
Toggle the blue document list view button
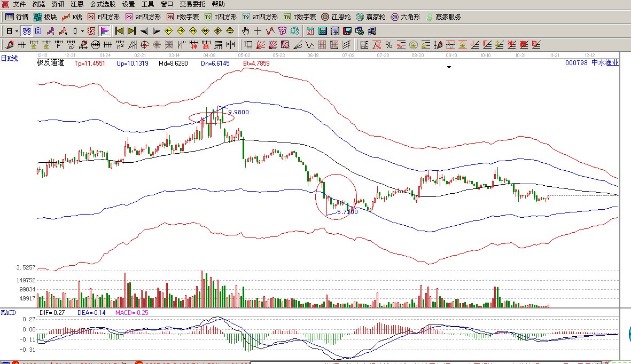[x=38, y=31]
